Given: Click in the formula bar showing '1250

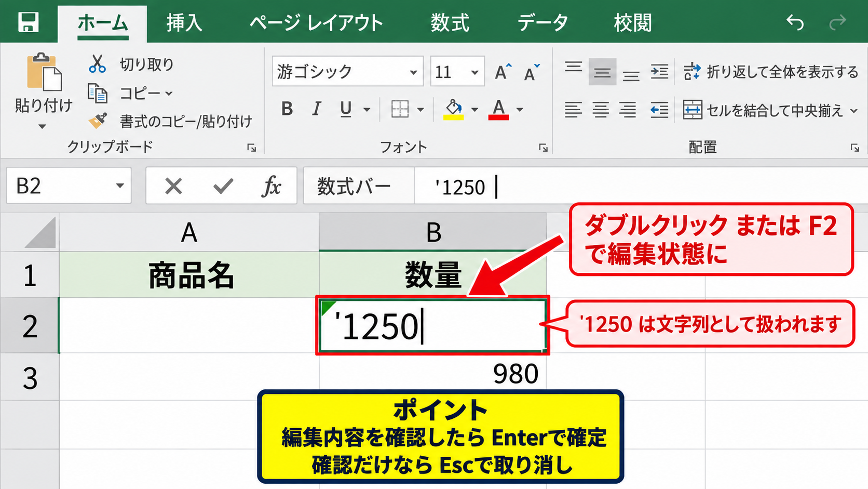Looking at the screenshot, I should tap(641, 186).
